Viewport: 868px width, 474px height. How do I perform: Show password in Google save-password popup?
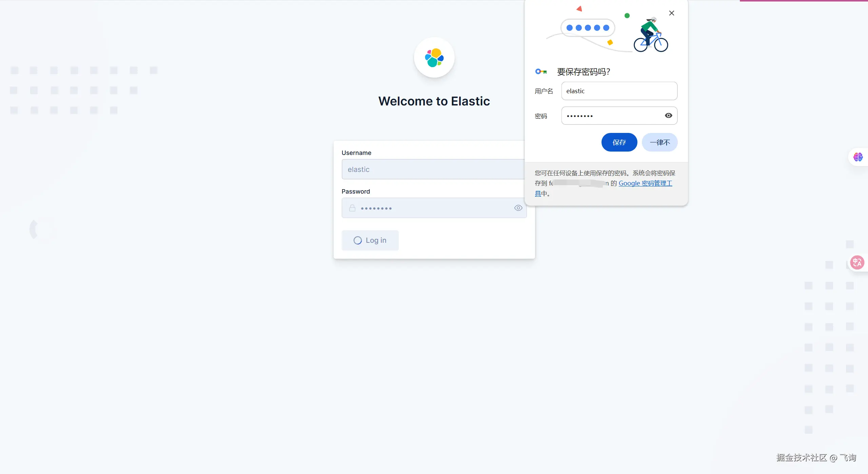point(668,116)
